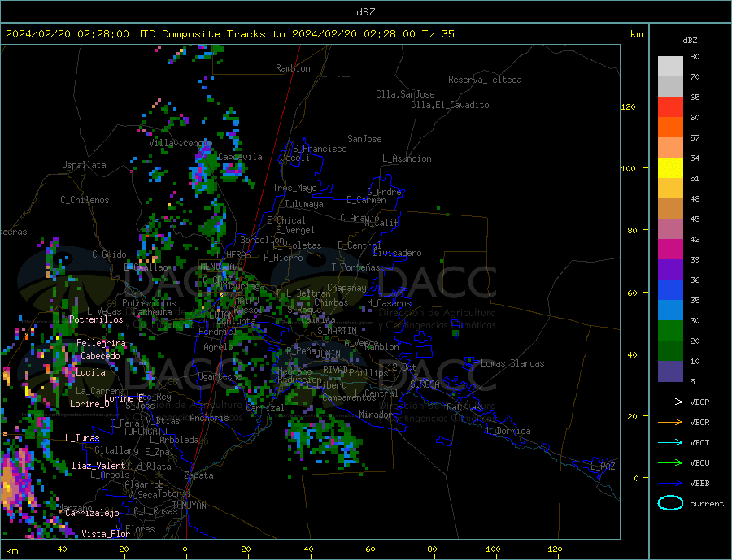The width and height of the screenshot is (732, 560).
Task: Click the cyan 'current' ellipse legend icon
Action: [x=670, y=503]
